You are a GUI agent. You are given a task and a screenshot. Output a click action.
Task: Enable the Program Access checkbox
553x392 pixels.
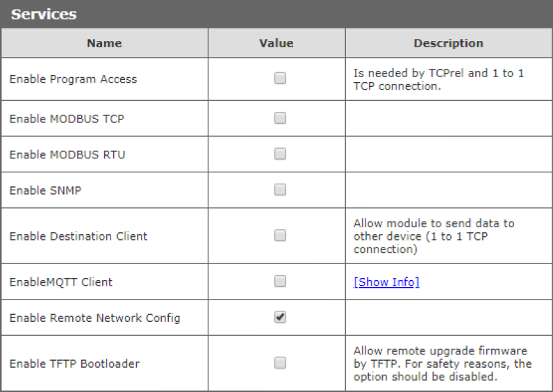tap(280, 79)
